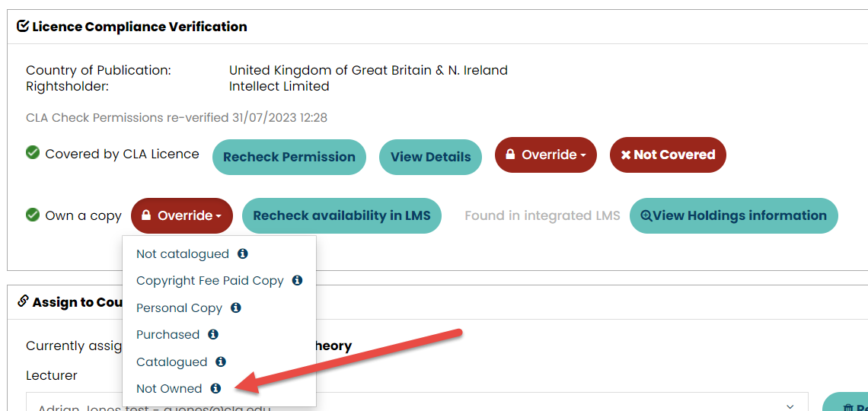Click green check icon for Covered by CLA Licence
868x411 pixels.
tap(33, 153)
